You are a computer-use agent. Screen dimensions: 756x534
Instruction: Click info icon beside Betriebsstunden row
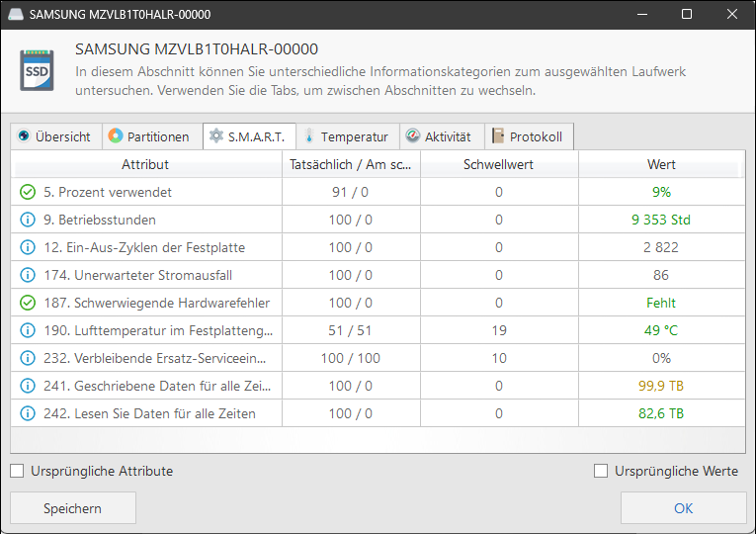point(28,220)
